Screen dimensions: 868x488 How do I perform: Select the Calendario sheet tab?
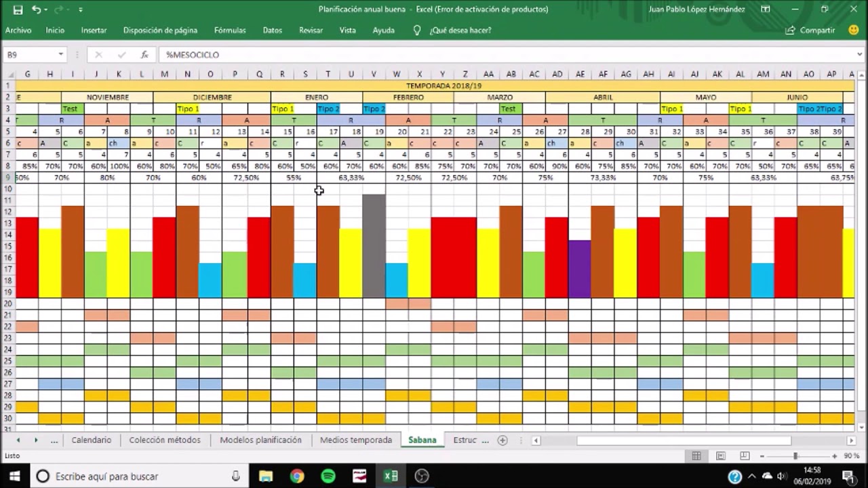pyautogui.click(x=91, y=440)
